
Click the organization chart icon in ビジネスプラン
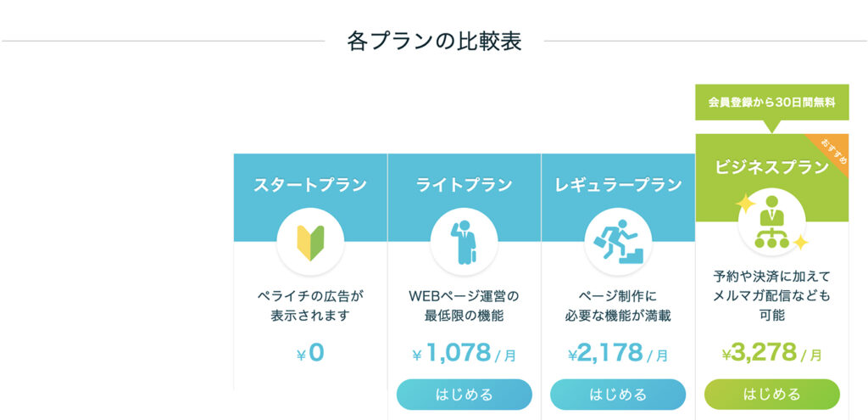772,222
